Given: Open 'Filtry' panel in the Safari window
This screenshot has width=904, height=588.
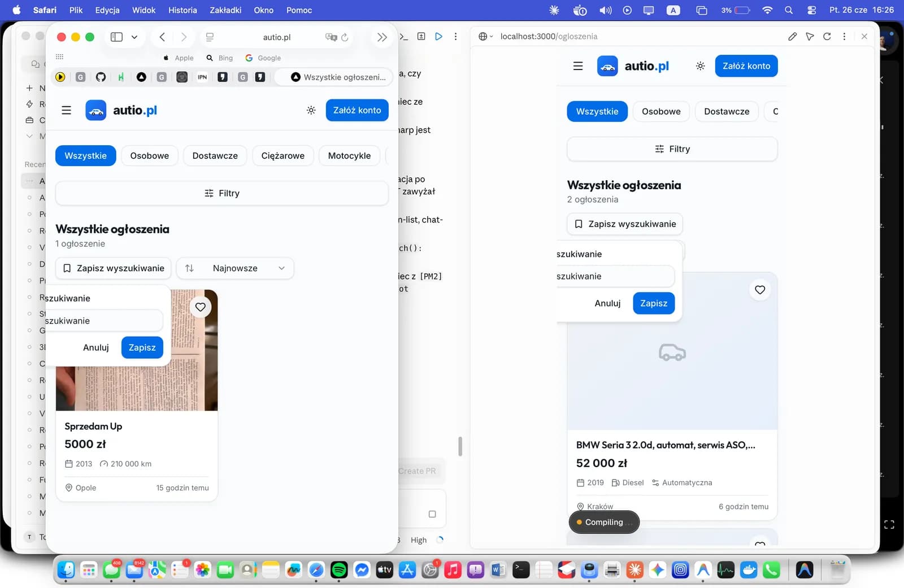Looking at the screenshot, I should tap(222, 193).
